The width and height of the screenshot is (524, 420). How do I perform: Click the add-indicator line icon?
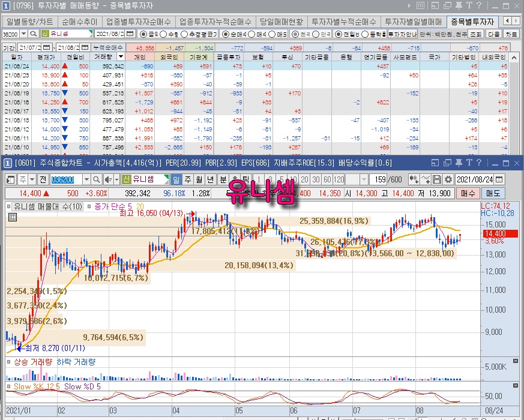coord(426,180)
